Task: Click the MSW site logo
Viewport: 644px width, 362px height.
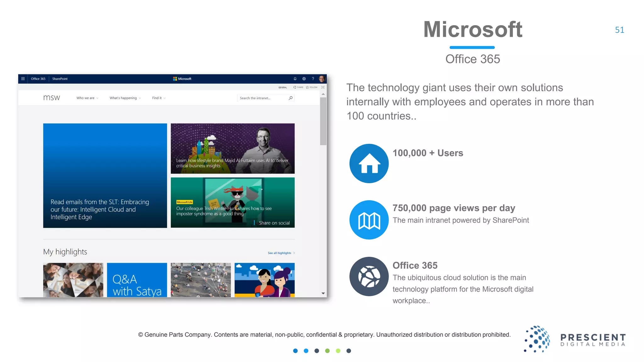Action: pos(52,98)
